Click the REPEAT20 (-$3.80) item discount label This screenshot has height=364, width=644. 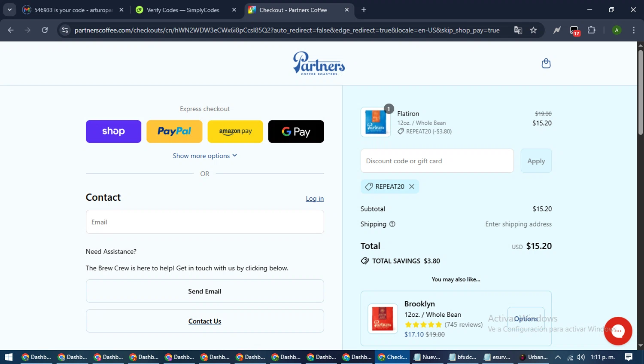tap(425, 132)
